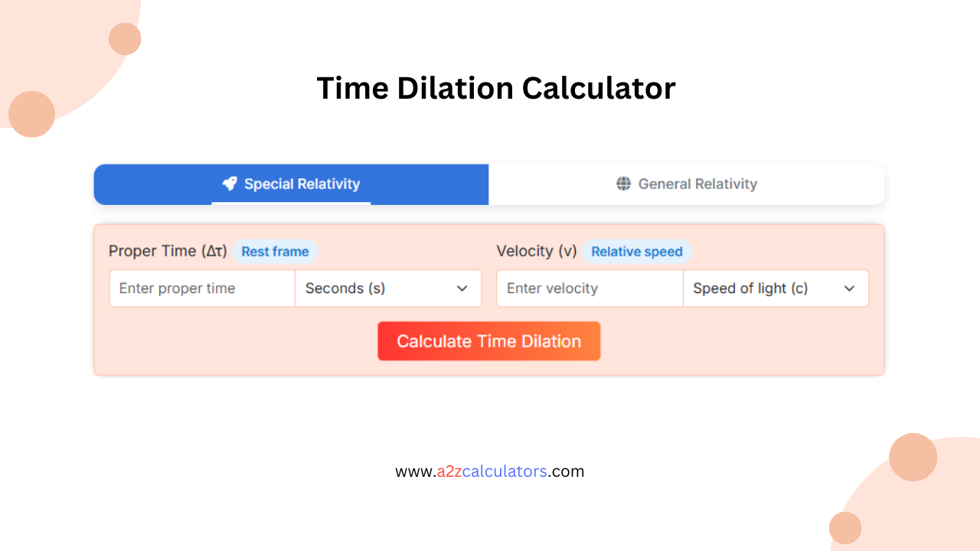Switch to the General Relativity tab
The image size is (980, 551).
[x=686, y=184]
